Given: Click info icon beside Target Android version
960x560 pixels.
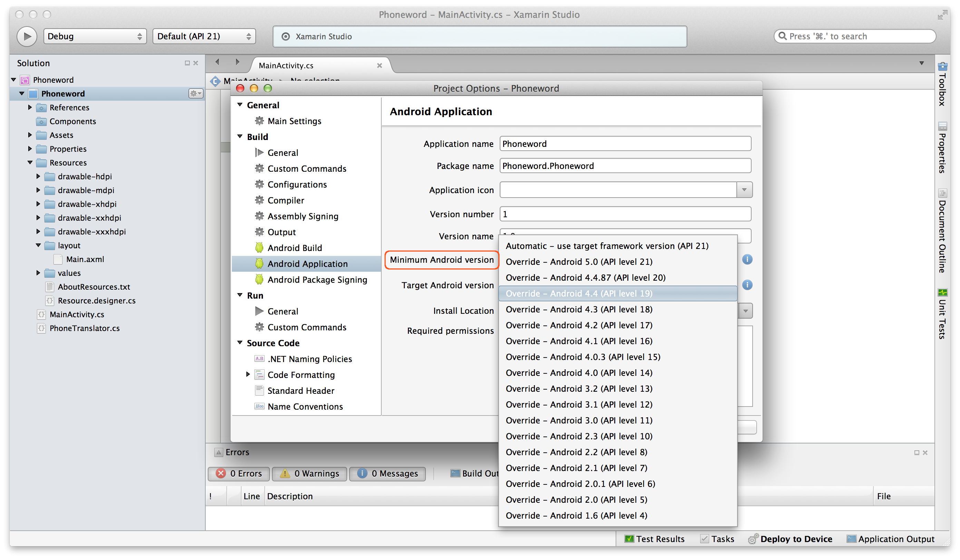Looking at the screenshot, I should pos(747,285).
